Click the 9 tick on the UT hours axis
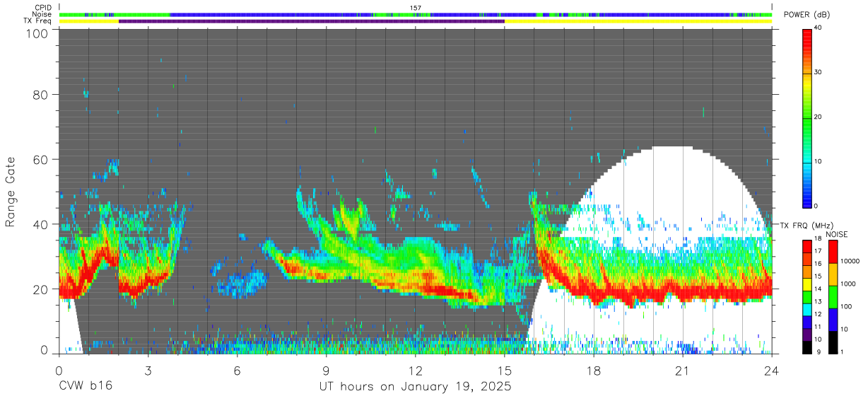Screen dimensions: 868x401 point(326,370)
